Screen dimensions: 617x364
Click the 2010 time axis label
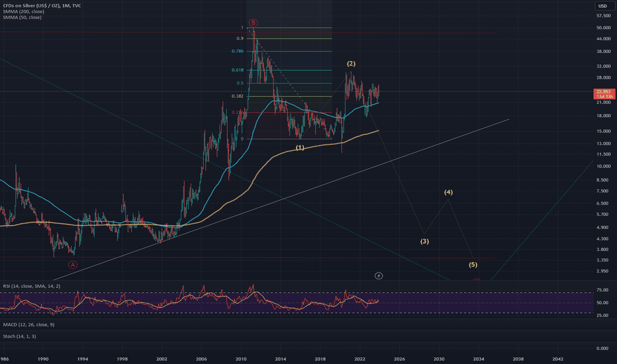click(241, 359)
